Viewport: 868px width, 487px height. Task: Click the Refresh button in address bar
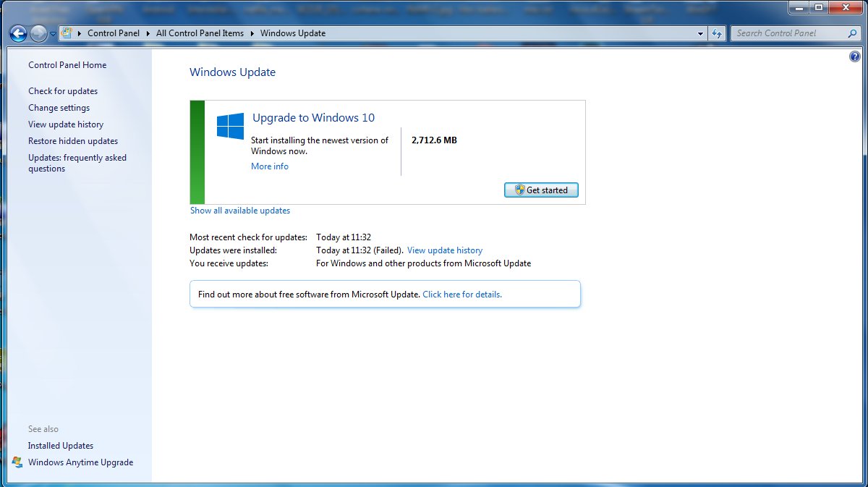pos(717,33)
